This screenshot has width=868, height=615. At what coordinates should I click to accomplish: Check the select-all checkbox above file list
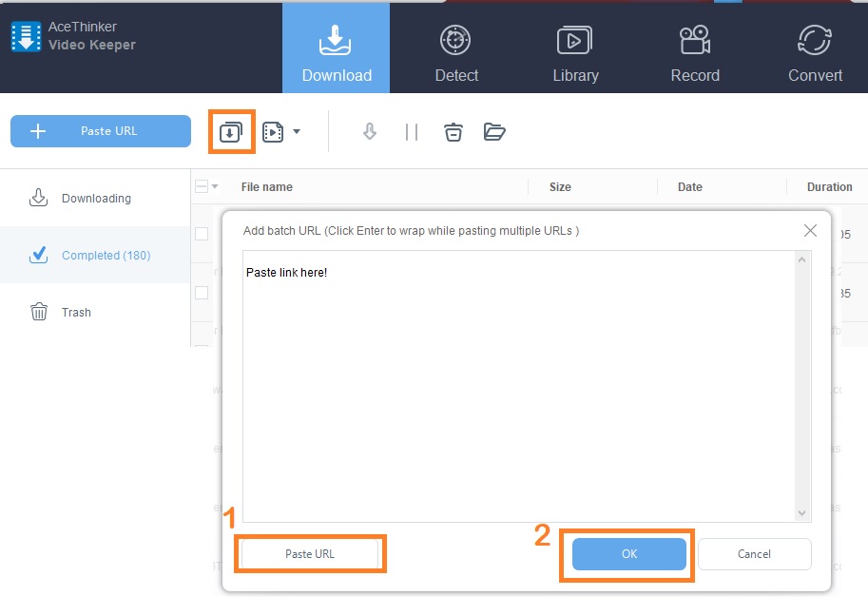coord(203,186)
